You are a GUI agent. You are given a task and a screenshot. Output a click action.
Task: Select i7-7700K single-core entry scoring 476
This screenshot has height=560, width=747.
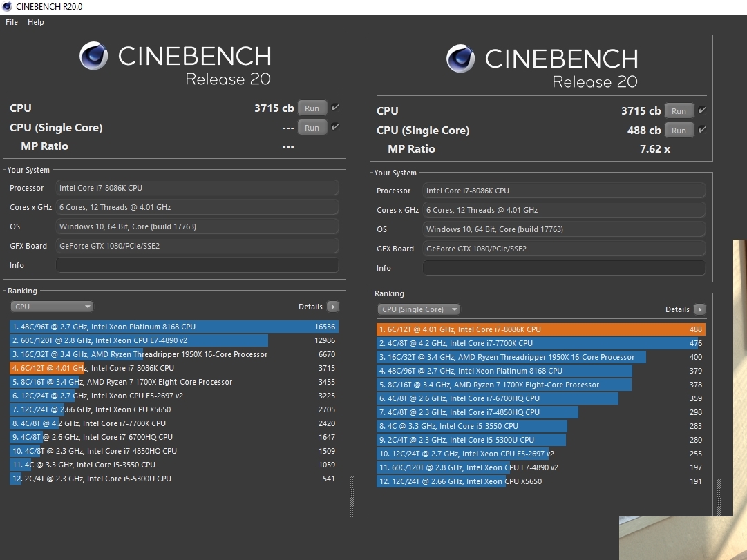[x=540, y=343]
